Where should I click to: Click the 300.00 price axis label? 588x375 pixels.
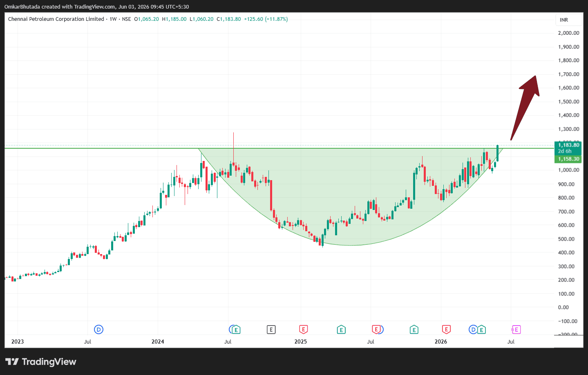pos(566,266)
